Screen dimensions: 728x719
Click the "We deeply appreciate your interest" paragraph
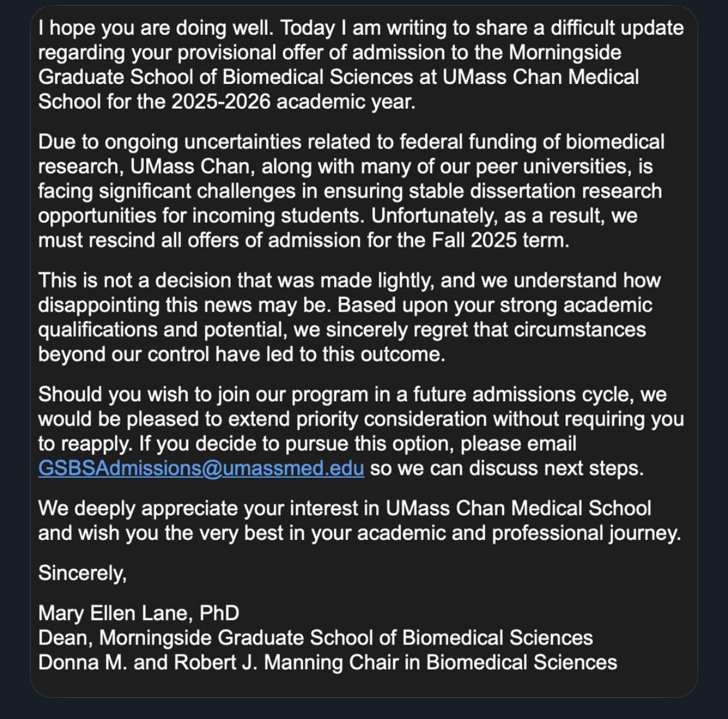pos(359,521)
